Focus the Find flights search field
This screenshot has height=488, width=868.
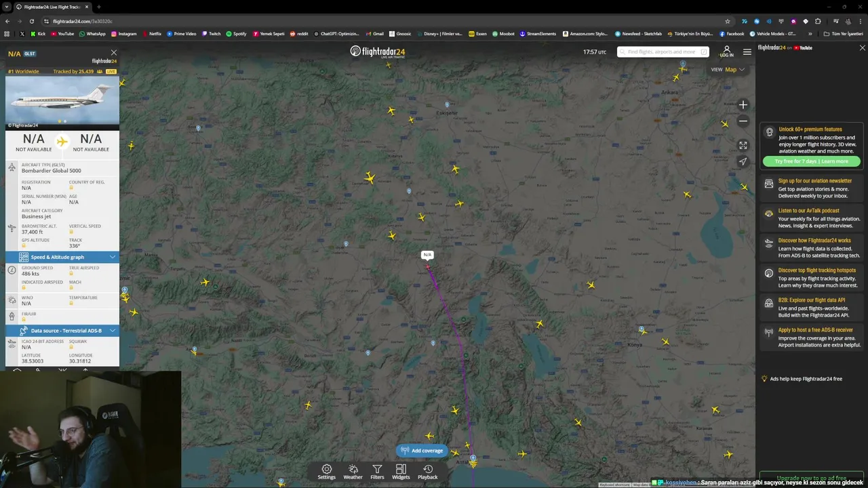[663, 52]
